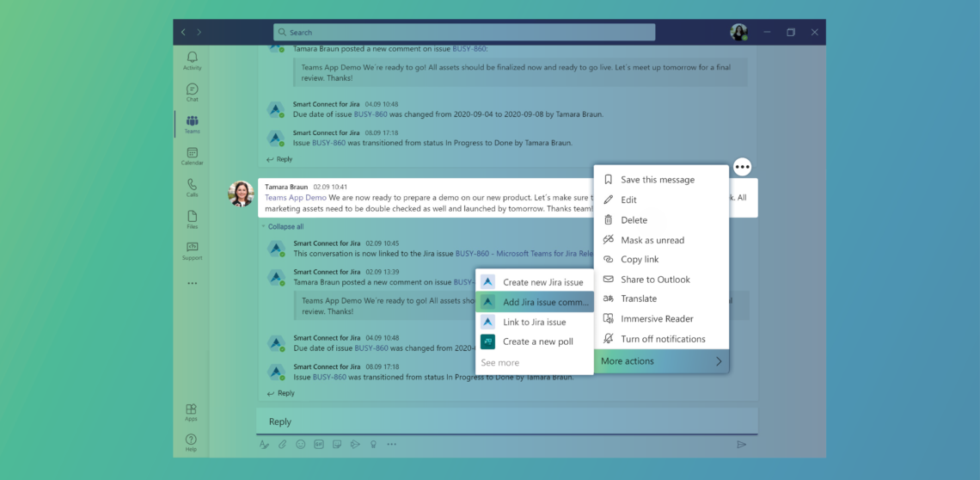
Task: Open the Apps store icon
Action: click(191, 412)
